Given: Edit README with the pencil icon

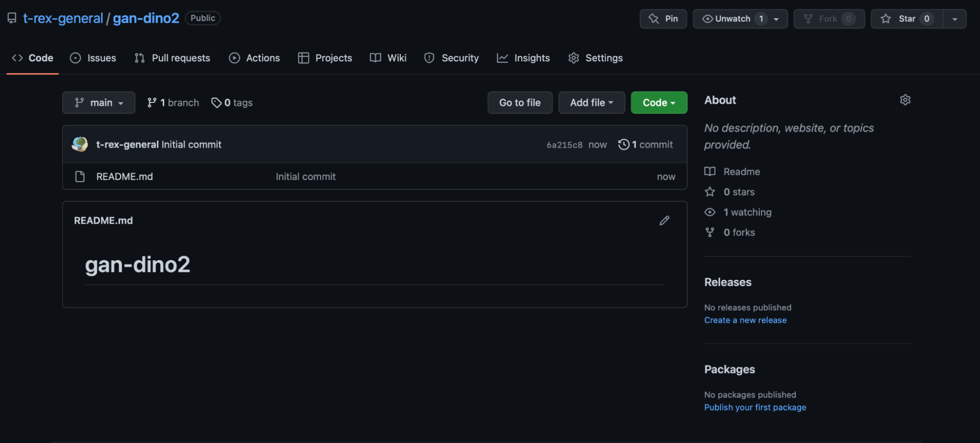Looking at the screenshot, I should [x=664, y=221].
